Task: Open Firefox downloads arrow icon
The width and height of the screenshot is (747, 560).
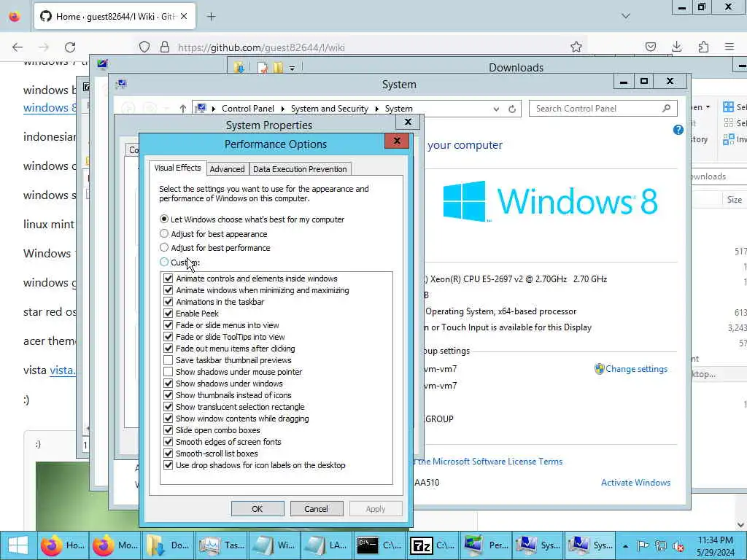Action: coord(676,47)
